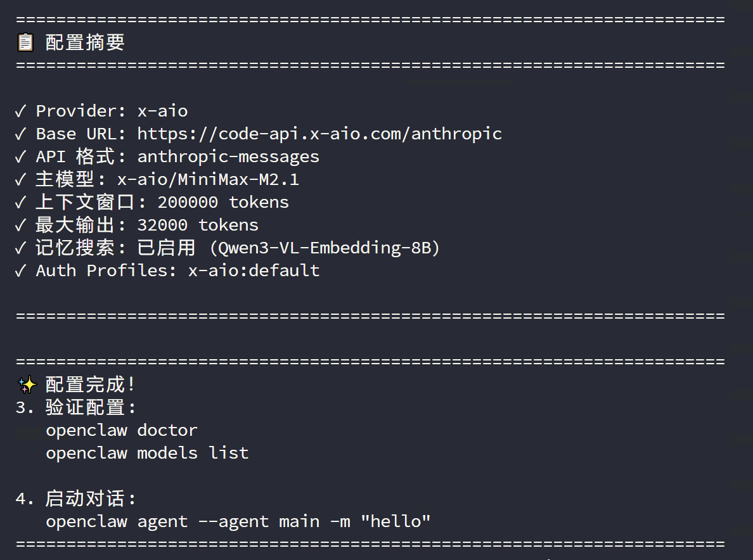Click the checkmark before Provider
The height and width of the screenshot is (560, 753).
click(x=21, y=111)
